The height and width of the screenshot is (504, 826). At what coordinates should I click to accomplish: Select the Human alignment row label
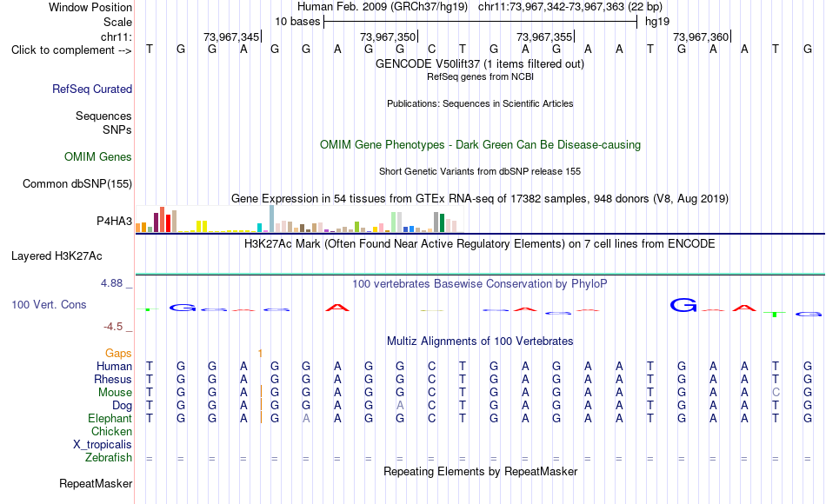[114, 367]
